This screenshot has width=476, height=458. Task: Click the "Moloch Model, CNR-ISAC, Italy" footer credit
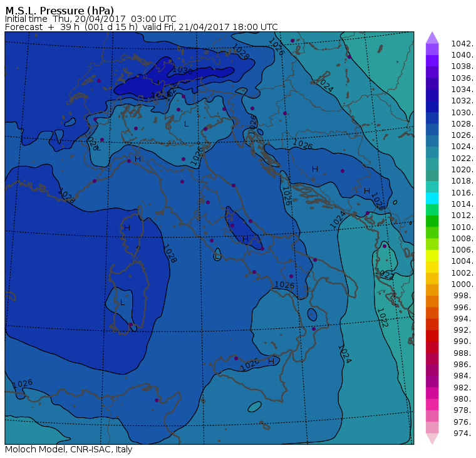click(69, 449)
